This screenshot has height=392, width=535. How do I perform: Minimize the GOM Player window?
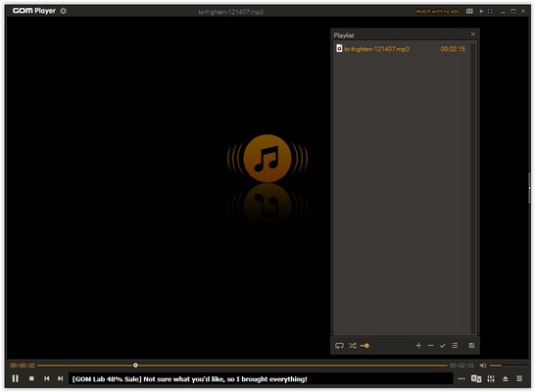(503, 12)
